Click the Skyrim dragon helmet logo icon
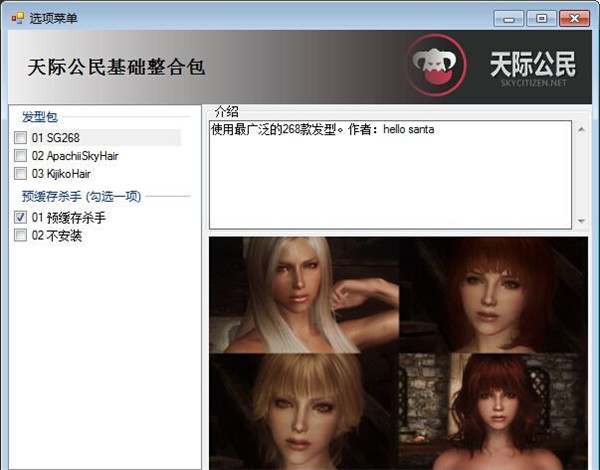 click(436, 65)
